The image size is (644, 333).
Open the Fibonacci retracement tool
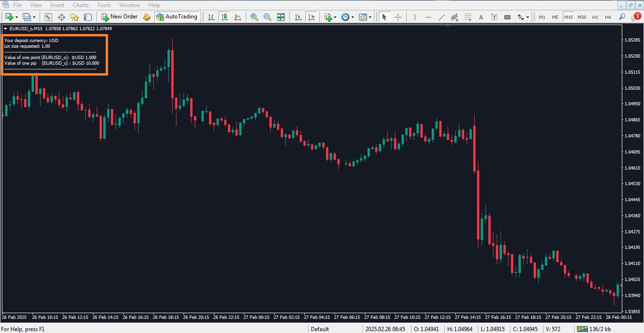(468, 17)
